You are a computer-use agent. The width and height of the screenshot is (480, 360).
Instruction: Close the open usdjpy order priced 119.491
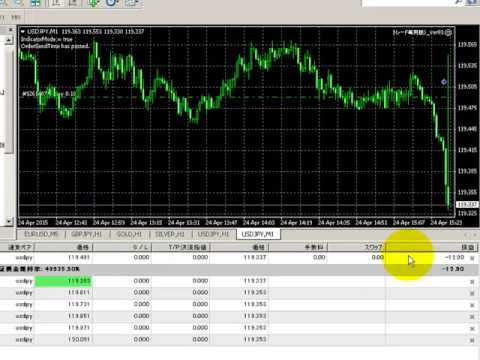(x=472, y=258)
